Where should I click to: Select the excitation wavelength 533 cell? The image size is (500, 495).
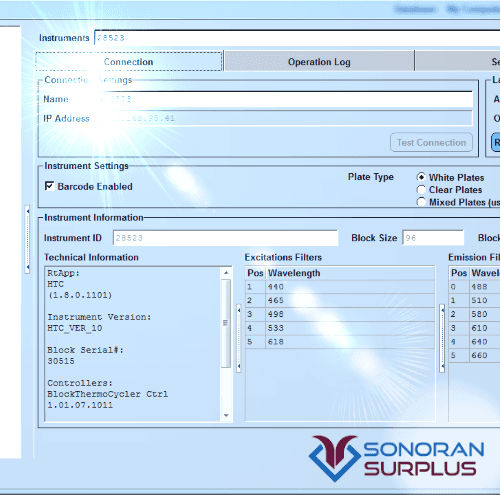(350, 328)
